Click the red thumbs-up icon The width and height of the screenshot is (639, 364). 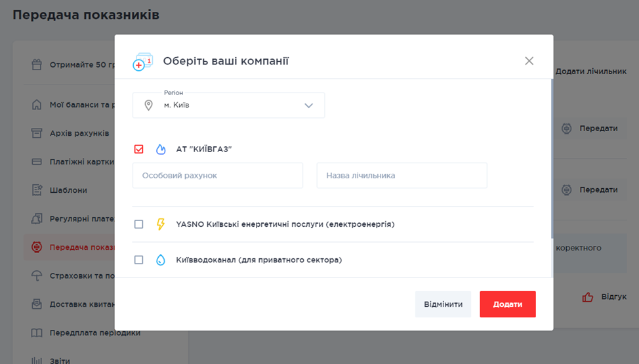pos(588,296)
